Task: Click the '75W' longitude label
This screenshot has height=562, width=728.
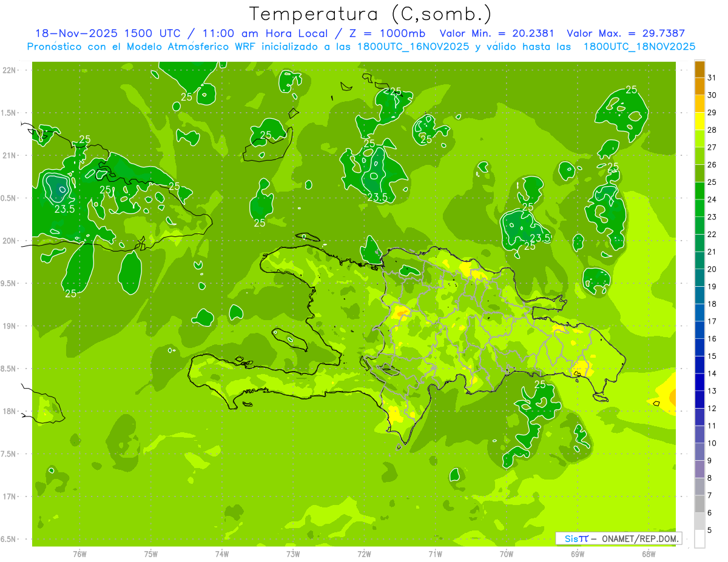Action: click(x=150, y=554)
